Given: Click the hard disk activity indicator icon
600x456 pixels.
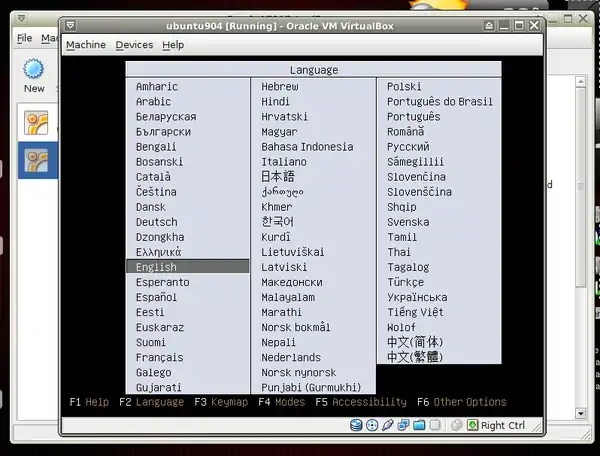Looking at the screenshot, I should [357, 425].
